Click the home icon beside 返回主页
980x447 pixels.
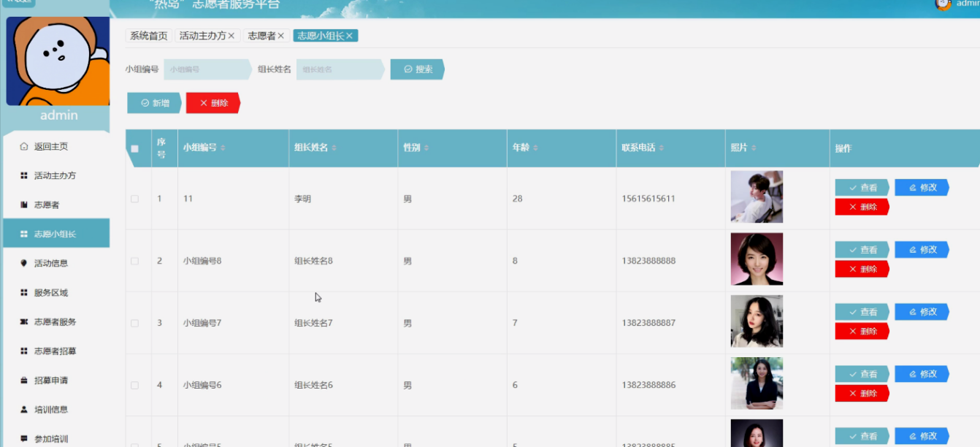coord(24,146)
